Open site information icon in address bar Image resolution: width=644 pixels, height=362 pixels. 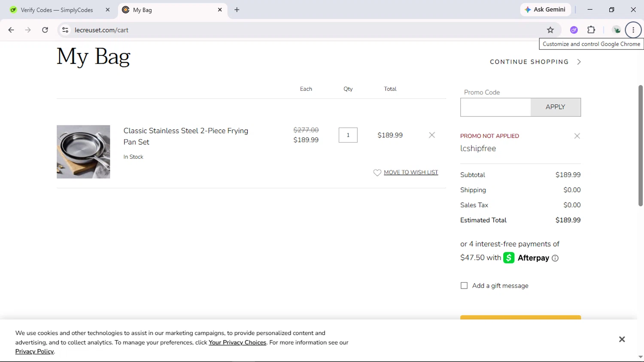pos(65,30)
